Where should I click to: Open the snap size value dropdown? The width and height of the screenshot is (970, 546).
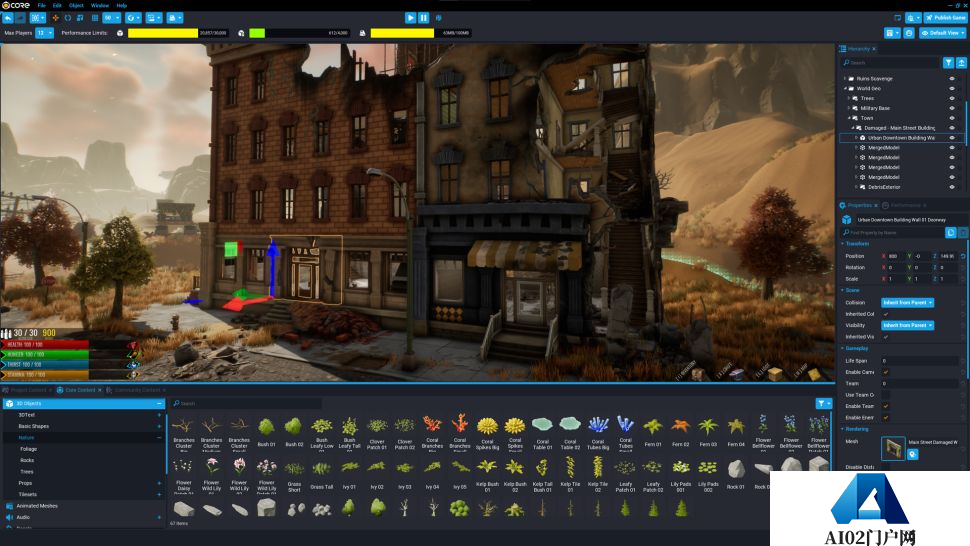(111, 18)
